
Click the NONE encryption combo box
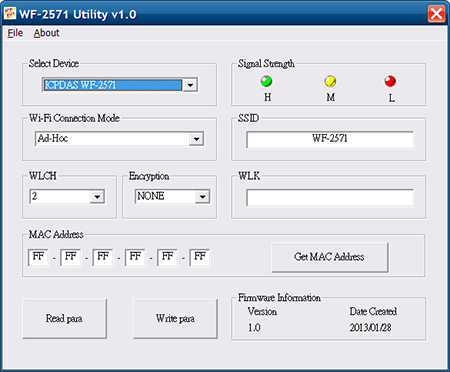(172, 196)
